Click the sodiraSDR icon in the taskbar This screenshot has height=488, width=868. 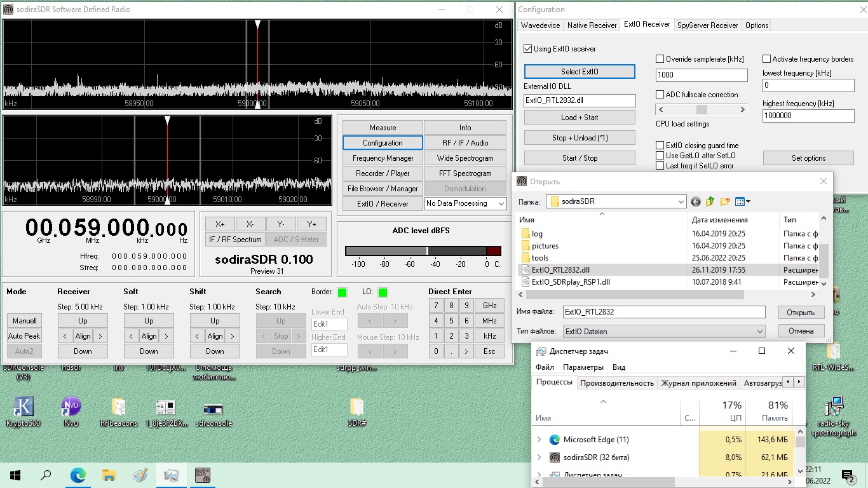coord(202,475)
